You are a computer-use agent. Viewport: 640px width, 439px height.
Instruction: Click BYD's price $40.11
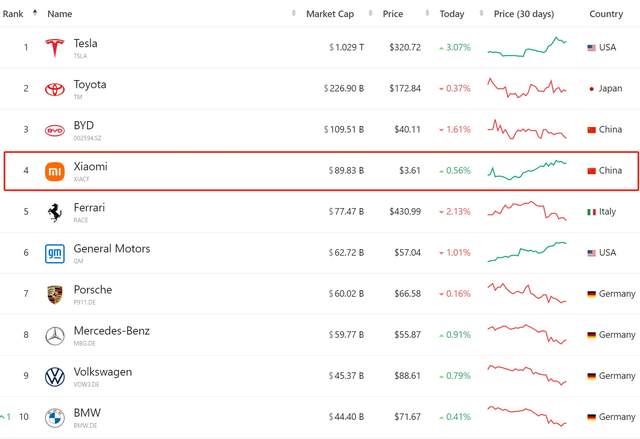click(407, 130)
